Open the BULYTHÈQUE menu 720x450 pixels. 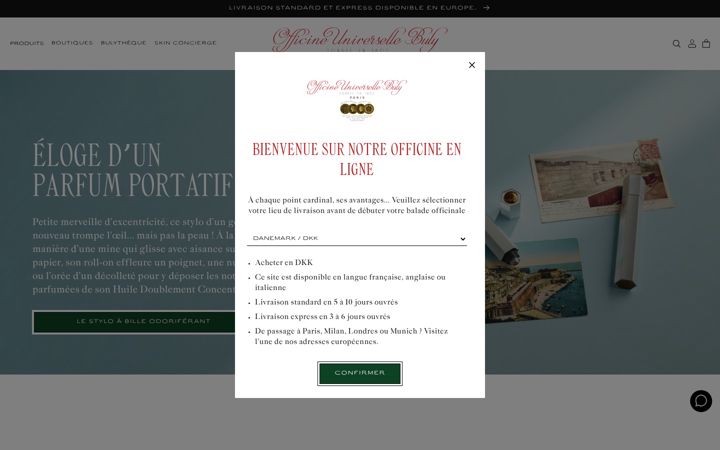[x=124, y=43]
